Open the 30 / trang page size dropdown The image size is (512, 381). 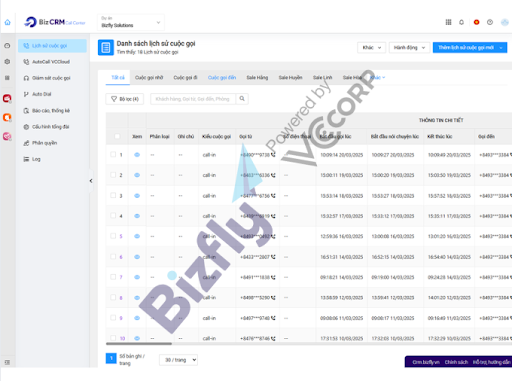(178, 360)
